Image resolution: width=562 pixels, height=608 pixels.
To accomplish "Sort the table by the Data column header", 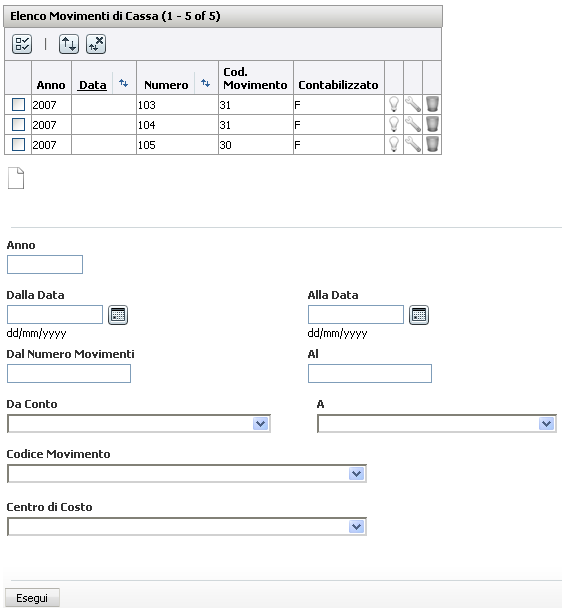I will click(92, 85).
